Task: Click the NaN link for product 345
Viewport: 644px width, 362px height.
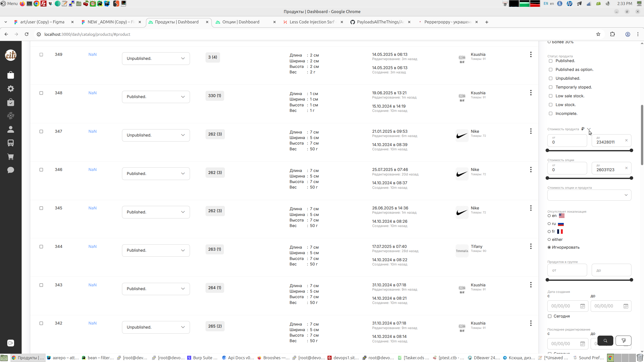Action: point(92,208)
